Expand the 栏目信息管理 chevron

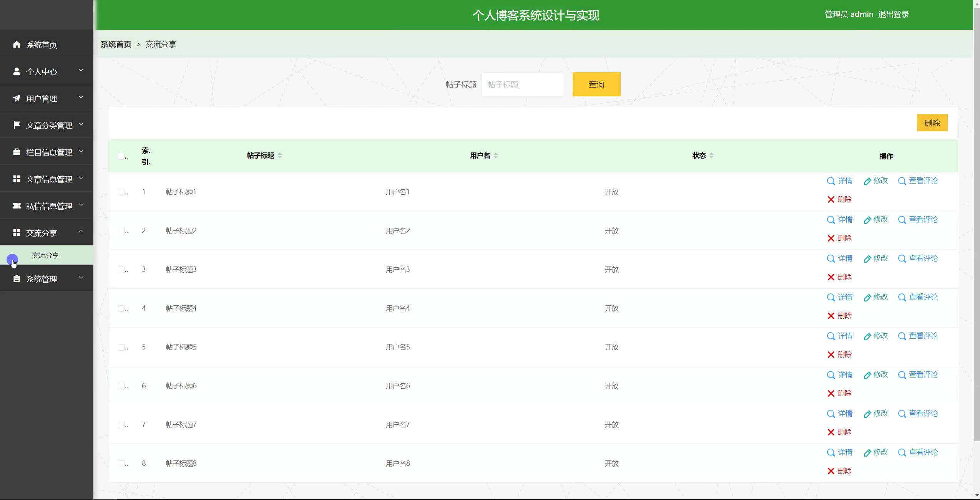81,151
